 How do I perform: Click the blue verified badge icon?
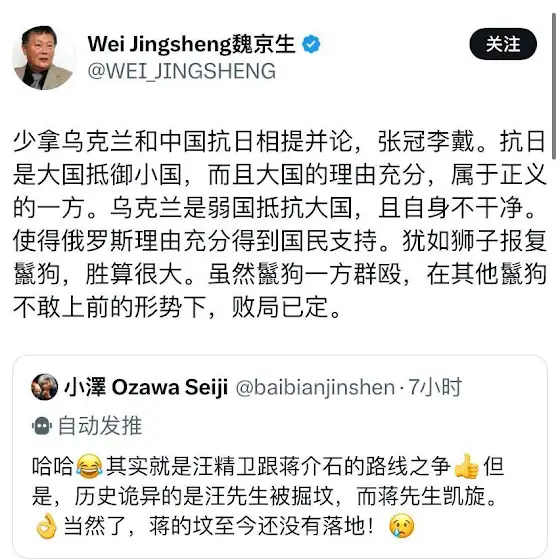(x=311, y=44)
